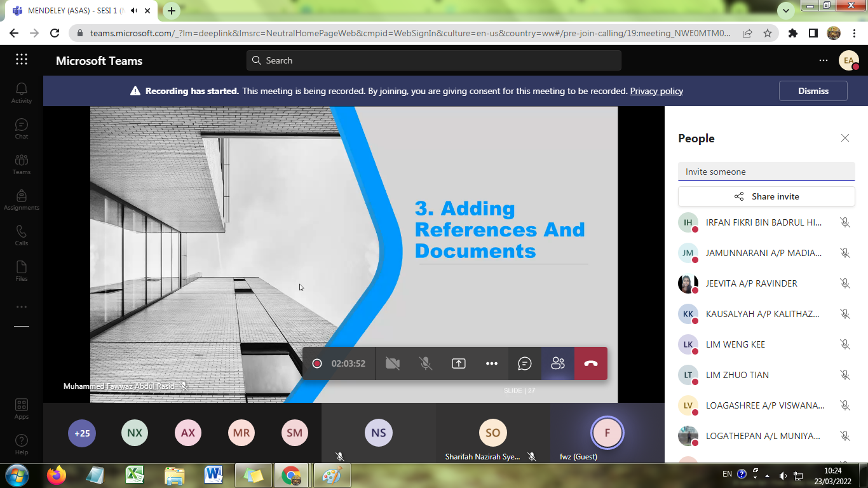Click the Invite someone field
This screenshot has width=868, height=488.
click(x=766, y=172)
